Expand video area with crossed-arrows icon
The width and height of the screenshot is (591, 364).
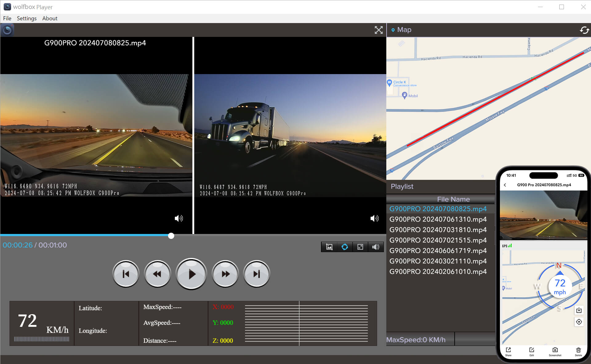click(x=379, y=30)
